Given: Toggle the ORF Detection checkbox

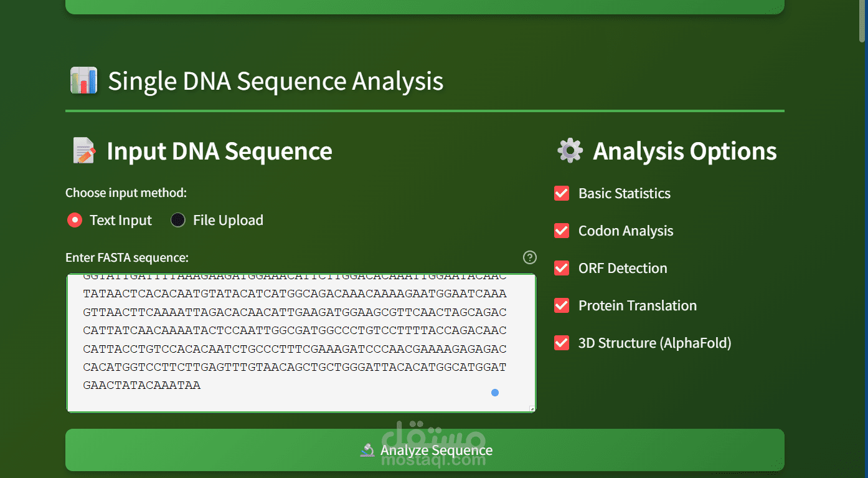Looking at the screenshot, I should click(x=562, y=268).
